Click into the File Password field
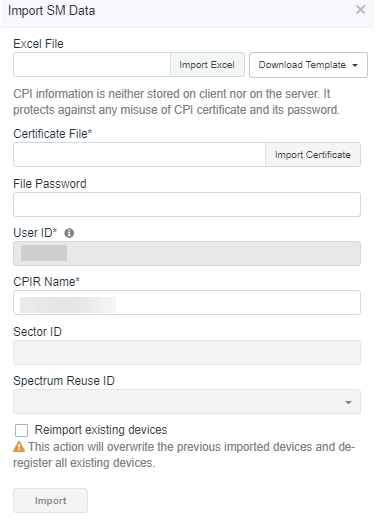 pyautogui.click(x=187, y=204)
